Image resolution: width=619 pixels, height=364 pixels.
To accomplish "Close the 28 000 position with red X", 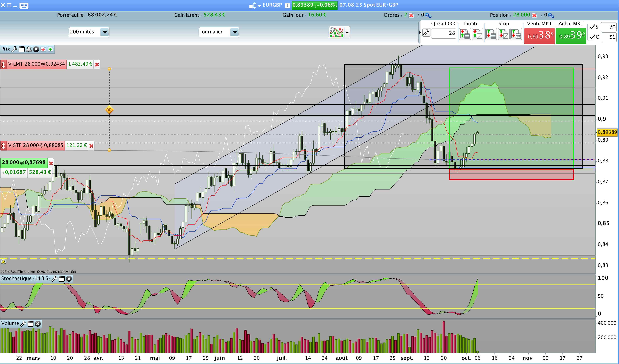I will click(x=534, y=15).
